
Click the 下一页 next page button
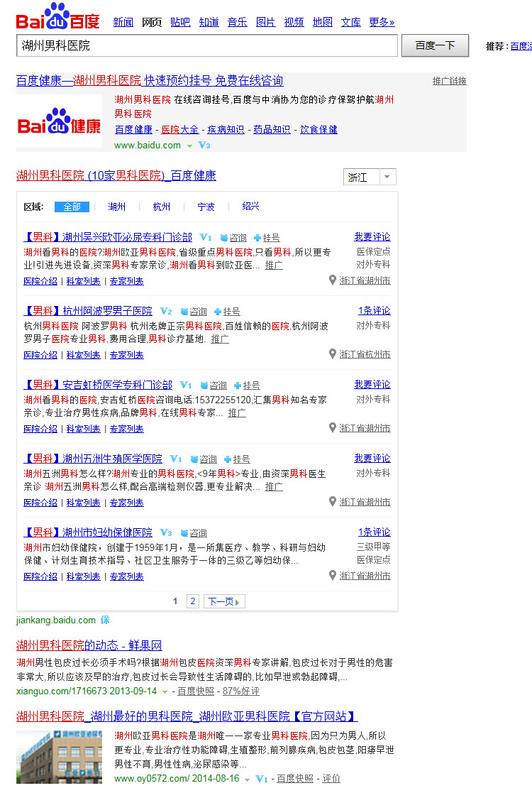224,601
